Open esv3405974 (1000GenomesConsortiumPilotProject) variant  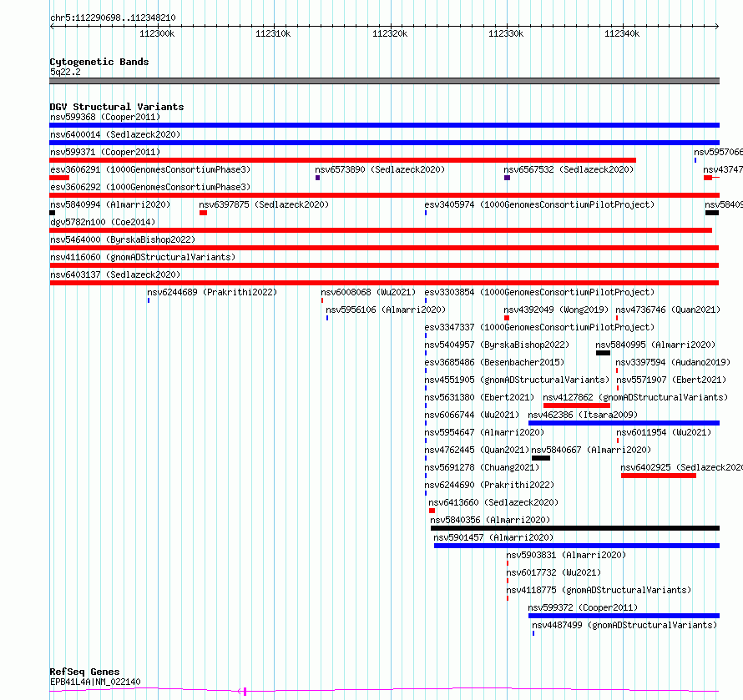pos(539,204)
